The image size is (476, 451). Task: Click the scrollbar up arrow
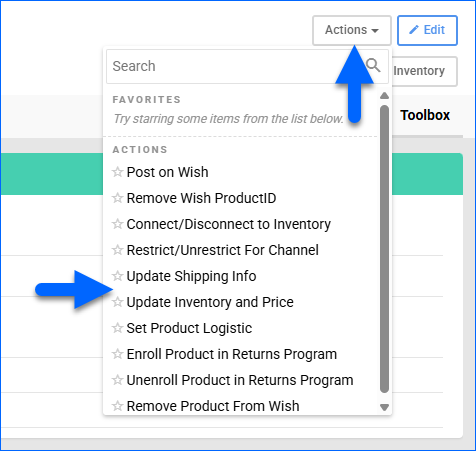point(384,96)
